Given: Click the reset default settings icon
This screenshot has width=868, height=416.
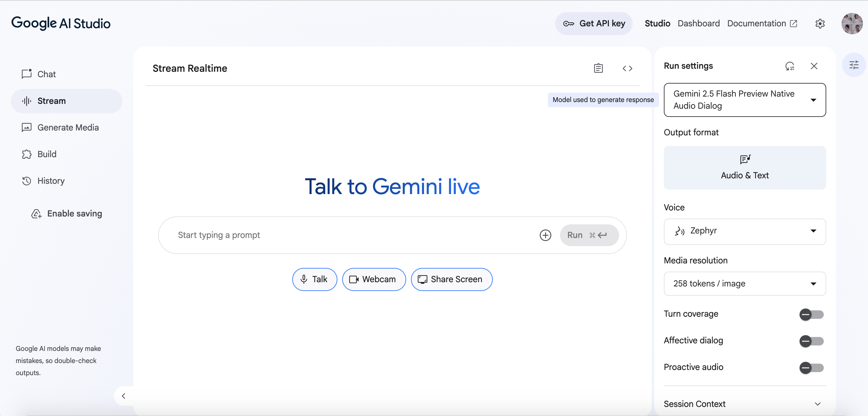Looking at the screenshot, I should pos(790,66).
